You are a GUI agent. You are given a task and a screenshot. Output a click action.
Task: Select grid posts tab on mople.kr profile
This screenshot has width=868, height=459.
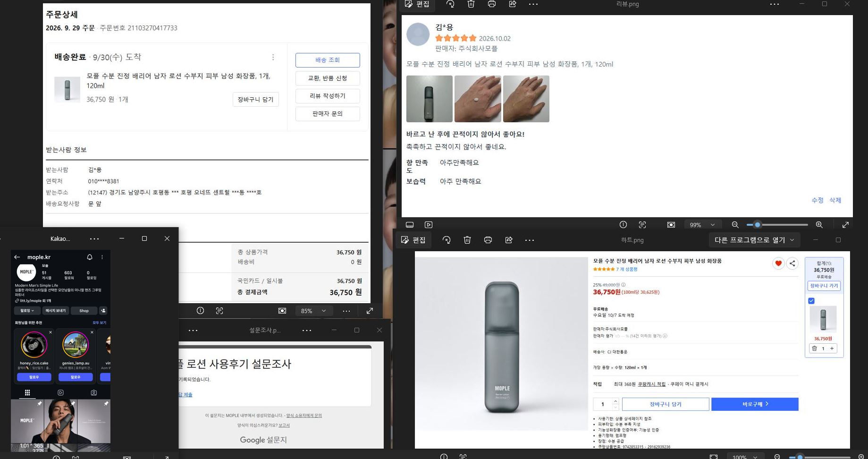tap(27, 392)
